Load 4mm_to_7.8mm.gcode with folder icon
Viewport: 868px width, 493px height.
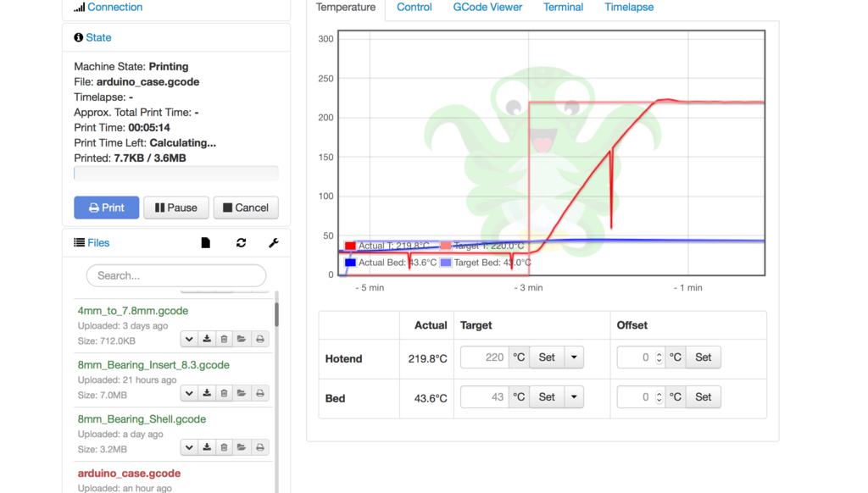(x=241, y=339)
